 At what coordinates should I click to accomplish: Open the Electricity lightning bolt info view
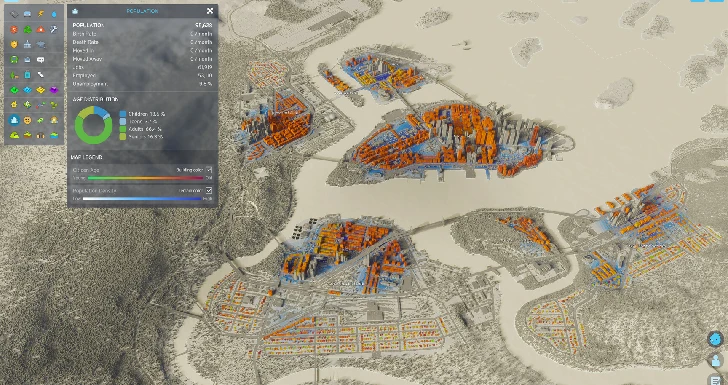[x=41, y=14]
